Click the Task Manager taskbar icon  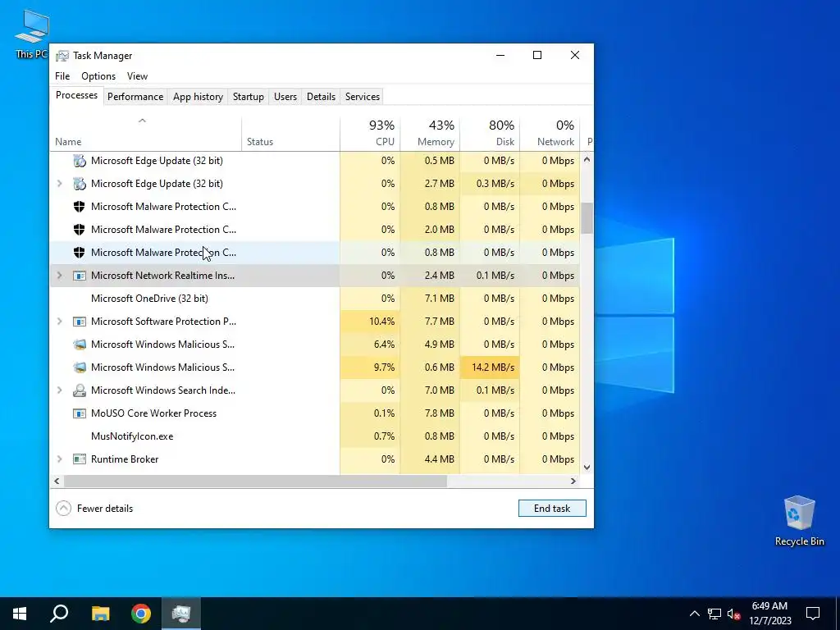tap(181, 614)
